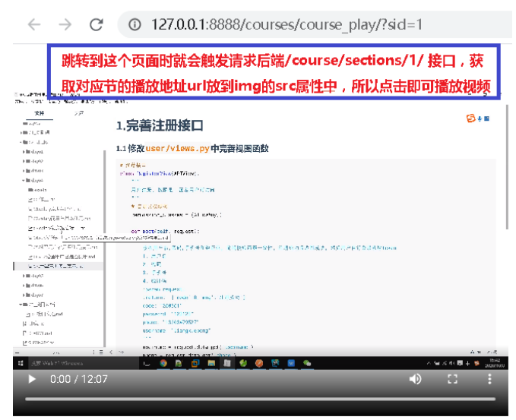Click the 1.完善注册接口 heading in the video
Image resolution: width=516 pixels, height=420 pixels.
pyautogui.click(x=160, y=125)
